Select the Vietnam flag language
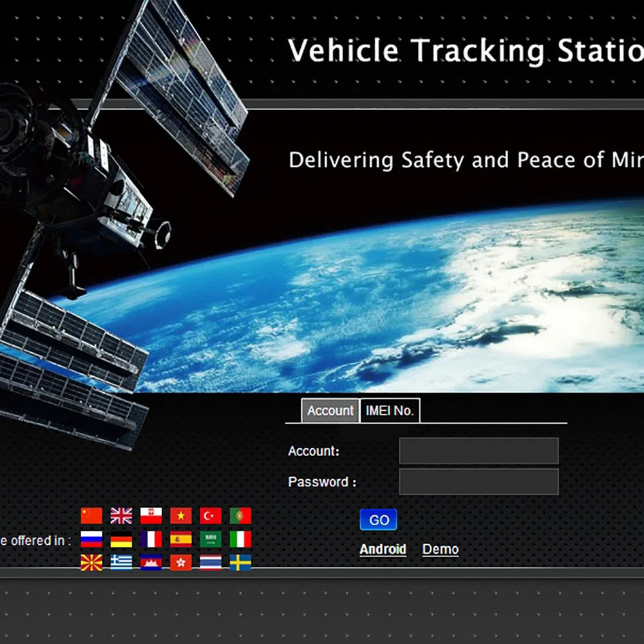 [x=181, y=516]
